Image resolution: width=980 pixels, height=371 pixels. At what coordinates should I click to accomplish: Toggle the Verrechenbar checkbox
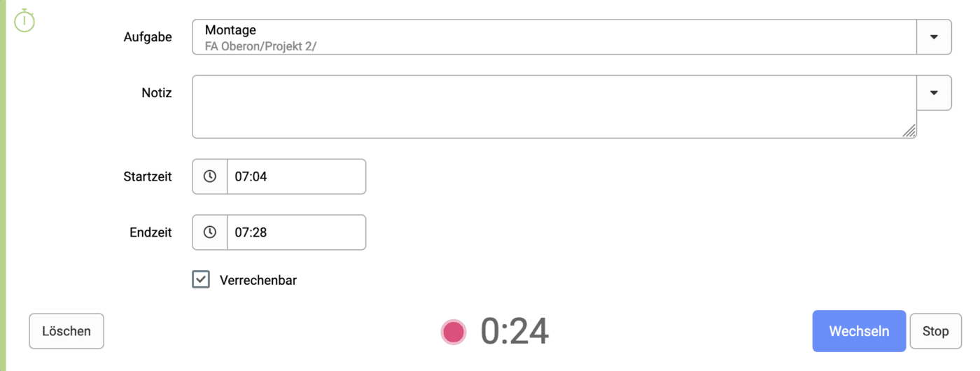pyautogui.click(x=201, y=280)
